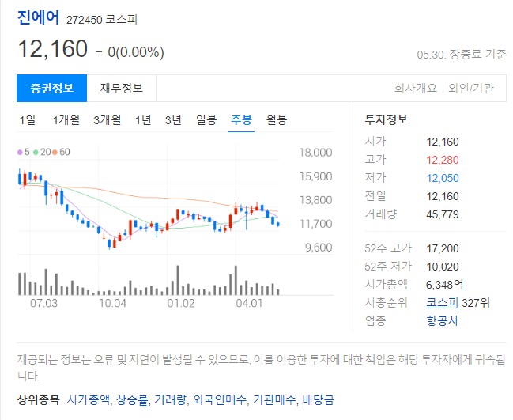Image resolution: width=513 pixels, height=420 pixels.
Task: Click the 01.02 date label on chart
Action: 181,303
